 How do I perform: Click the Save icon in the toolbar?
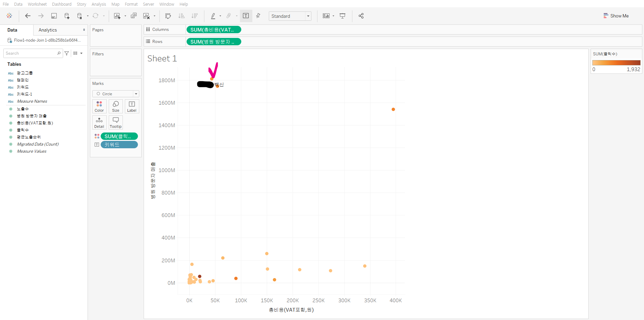tap(54, 16)
